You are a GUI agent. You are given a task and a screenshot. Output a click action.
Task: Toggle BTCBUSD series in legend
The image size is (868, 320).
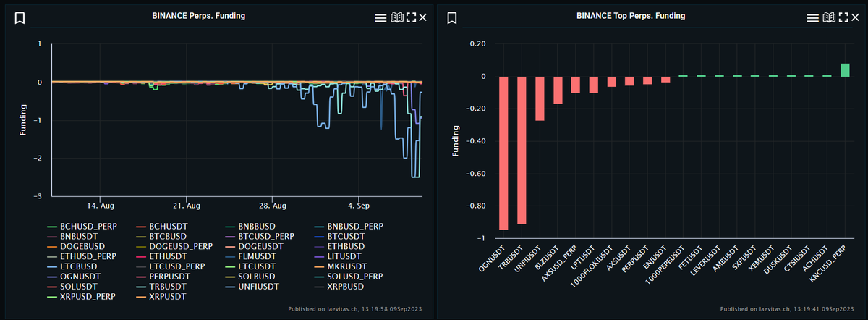pyautogui.click(x=161, y=236)
